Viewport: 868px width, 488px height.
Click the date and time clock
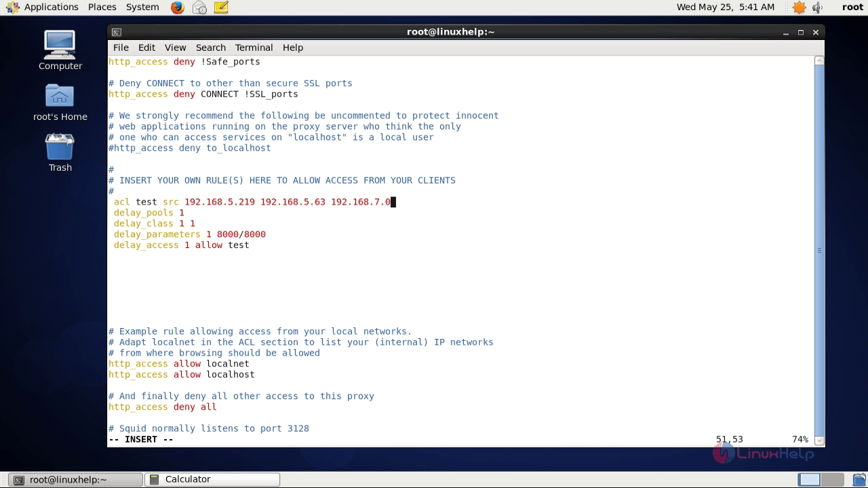[x=725, y=7]
